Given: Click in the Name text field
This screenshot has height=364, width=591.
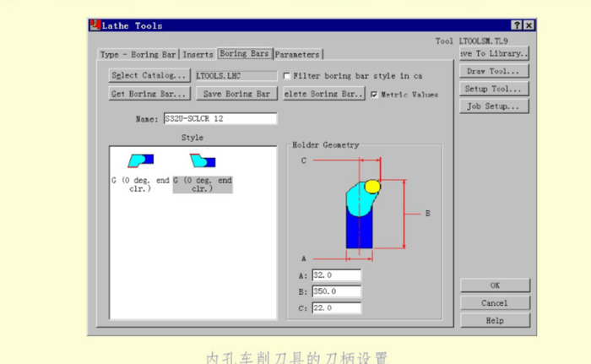Looking at the screenshot, I should [219, 119].
